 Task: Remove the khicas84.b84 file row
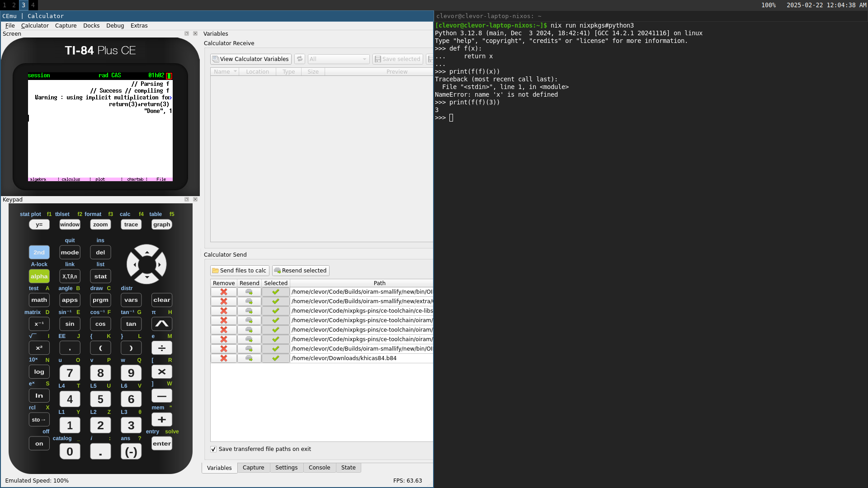224,358
